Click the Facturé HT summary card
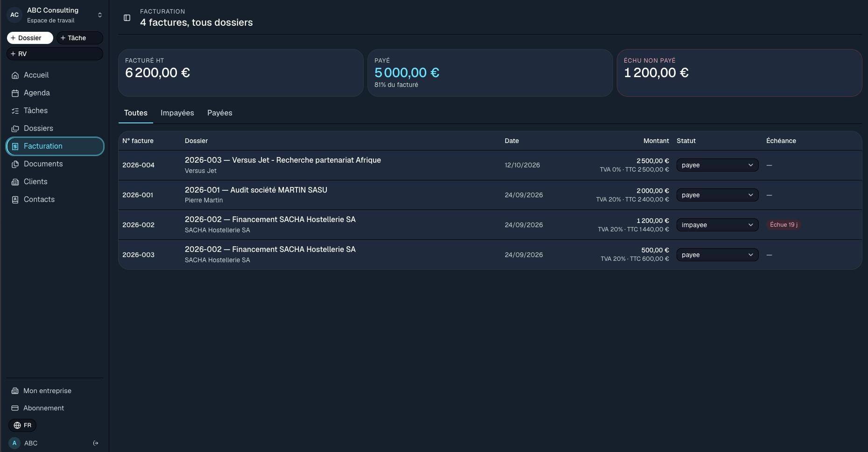Image resolution: width=868 pixels, height=452 pixels. pos(240,73)
